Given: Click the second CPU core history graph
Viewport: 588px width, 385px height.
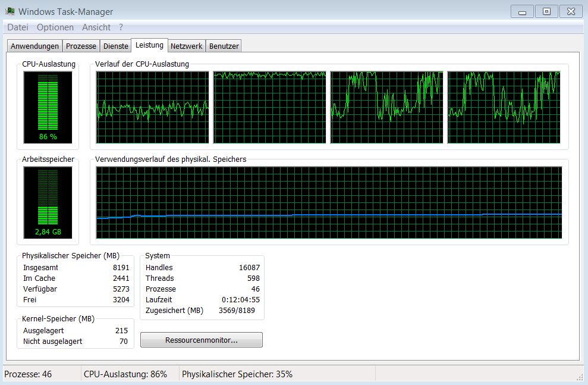Looking at the screenshot, I should click(x=270, y=107).
